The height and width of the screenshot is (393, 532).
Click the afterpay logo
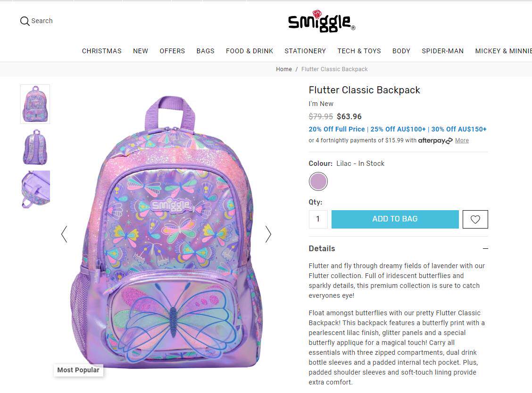tap(435, 140)
